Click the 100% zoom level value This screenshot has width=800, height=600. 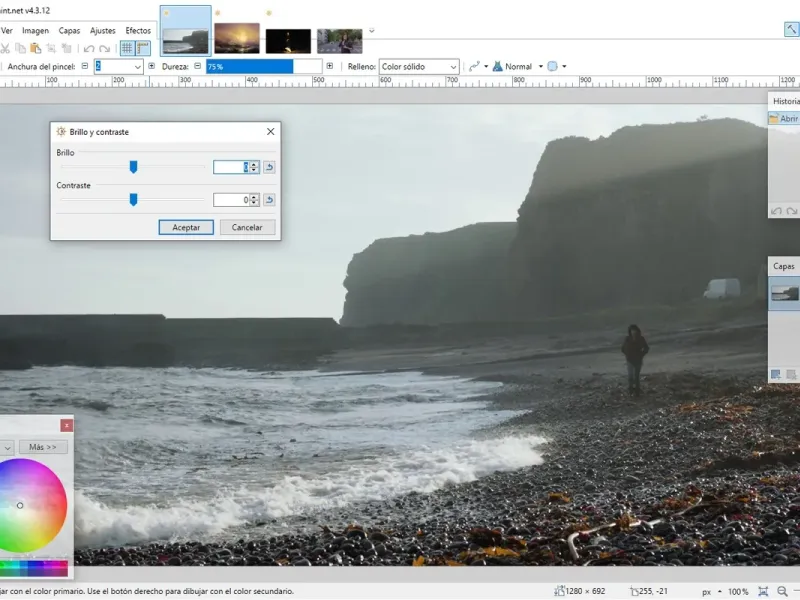[x=738, y=592]
